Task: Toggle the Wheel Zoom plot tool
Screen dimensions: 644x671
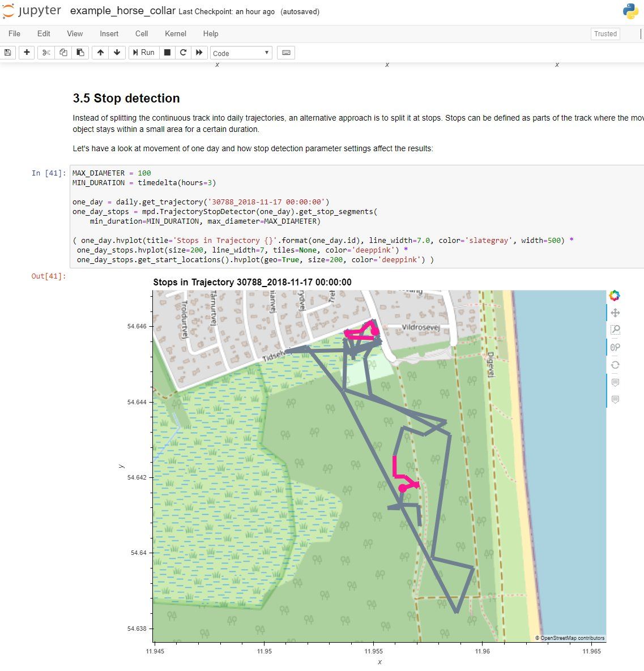Action: click(x=615, y=347)
